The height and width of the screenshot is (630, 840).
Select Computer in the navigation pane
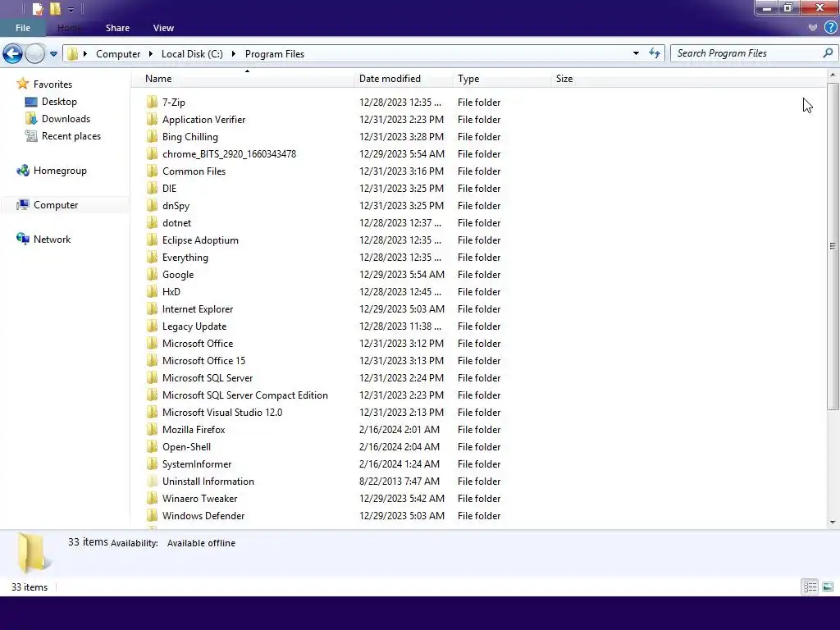[x=56, y=204]
